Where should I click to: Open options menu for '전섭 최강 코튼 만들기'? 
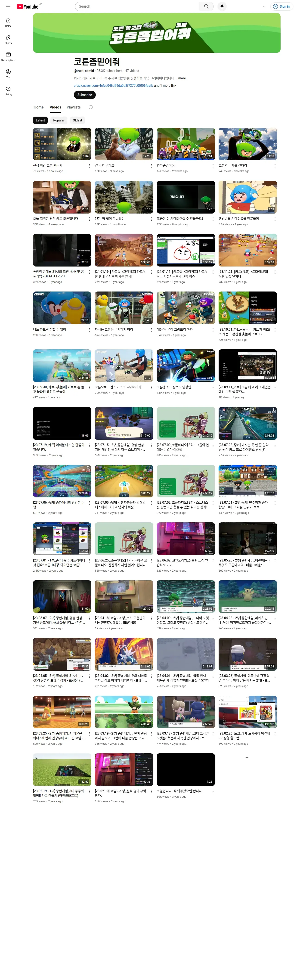pyautogui.click(x=89, y=166)
